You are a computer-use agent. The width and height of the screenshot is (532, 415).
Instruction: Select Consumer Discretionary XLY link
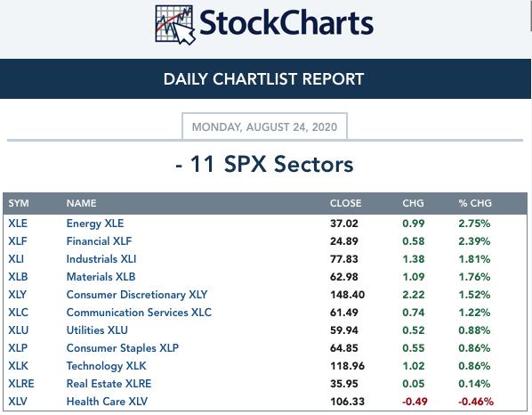click(137, 295)
